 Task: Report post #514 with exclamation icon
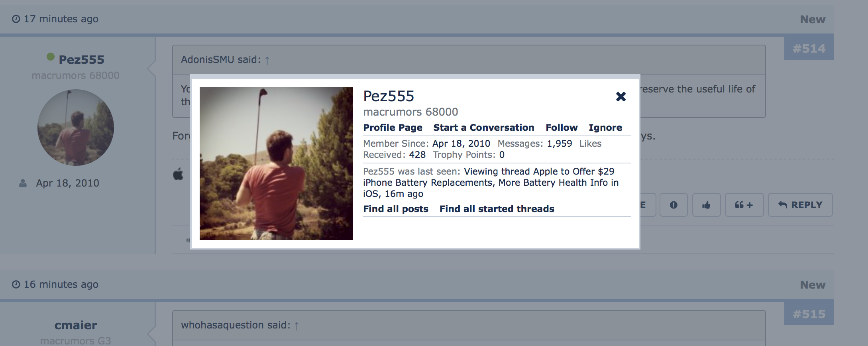click(674, 205)
